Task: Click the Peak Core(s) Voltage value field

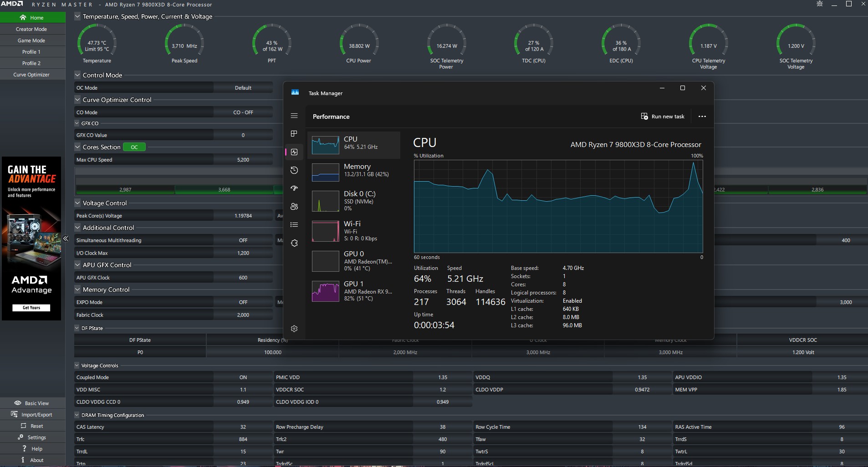Action: 243,216
